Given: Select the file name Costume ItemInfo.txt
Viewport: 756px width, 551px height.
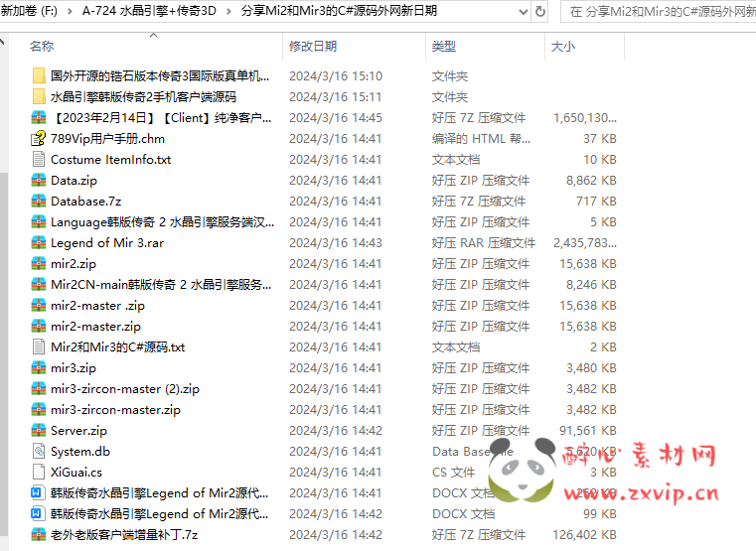Looking at the screenshot, I should (x=111, y=160).
